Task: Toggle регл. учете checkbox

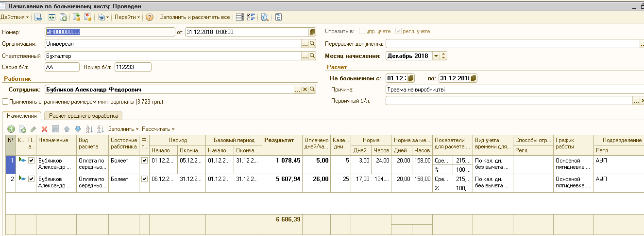Action: [399, 31]
